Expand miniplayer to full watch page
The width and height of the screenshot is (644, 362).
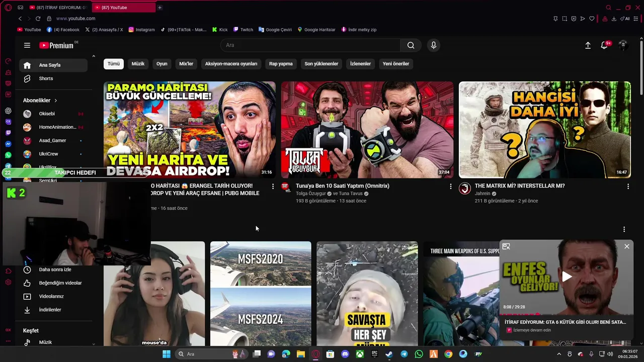click(x=506, y=246)
